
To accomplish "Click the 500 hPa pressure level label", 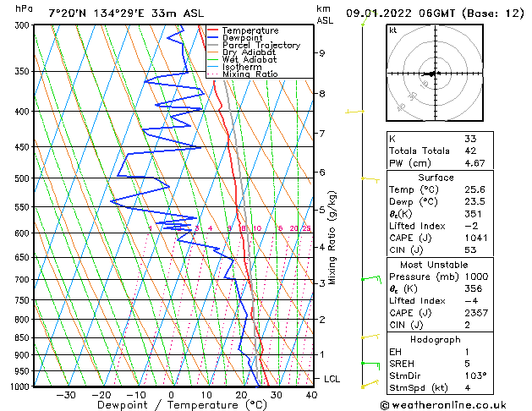I will [24, 178].
